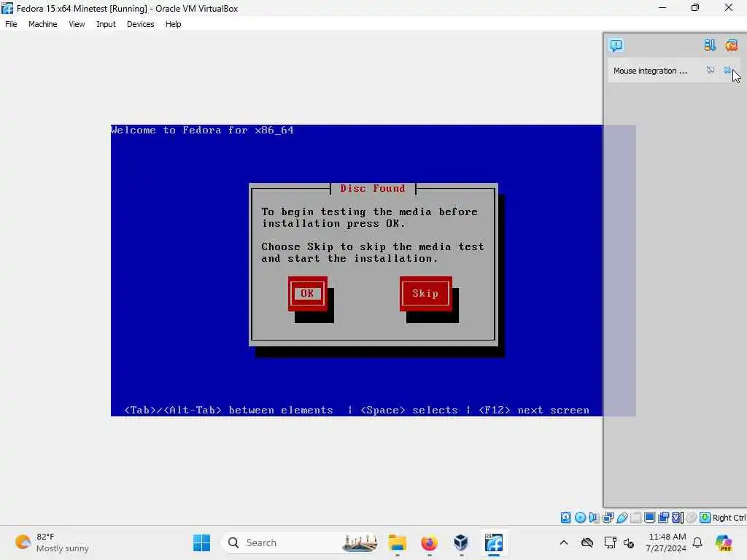Open the File menu
747x560 pixels.
[11, 24]
